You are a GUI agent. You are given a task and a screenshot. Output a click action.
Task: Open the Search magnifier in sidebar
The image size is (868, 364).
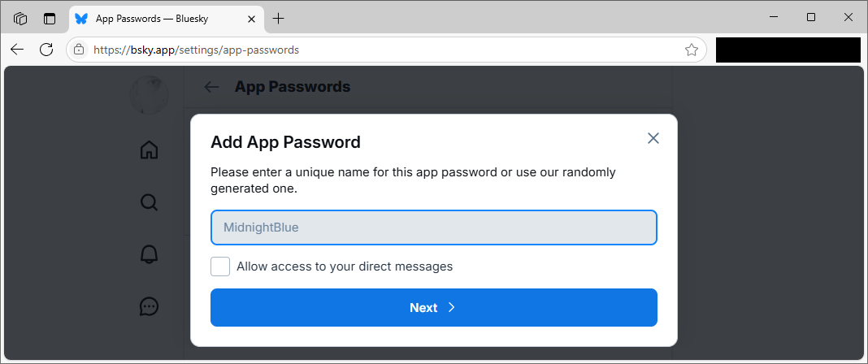coord(150,202)
